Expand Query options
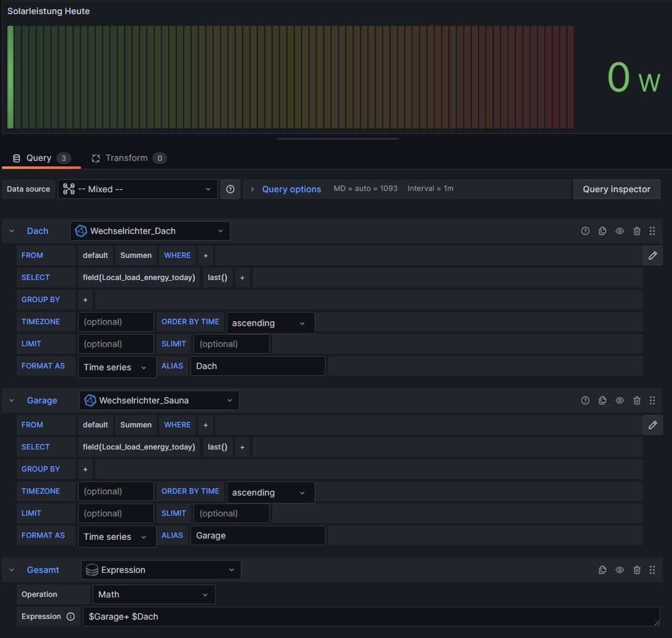This screenshot has height=638, width=672. (291, 189)
